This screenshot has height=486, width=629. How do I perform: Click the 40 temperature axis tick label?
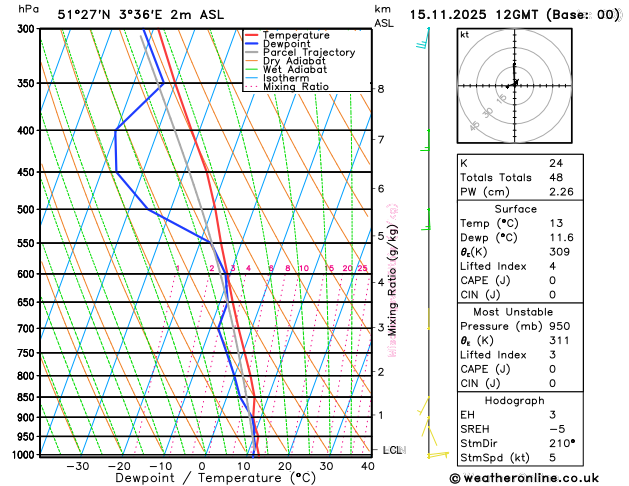click(368, 466)
